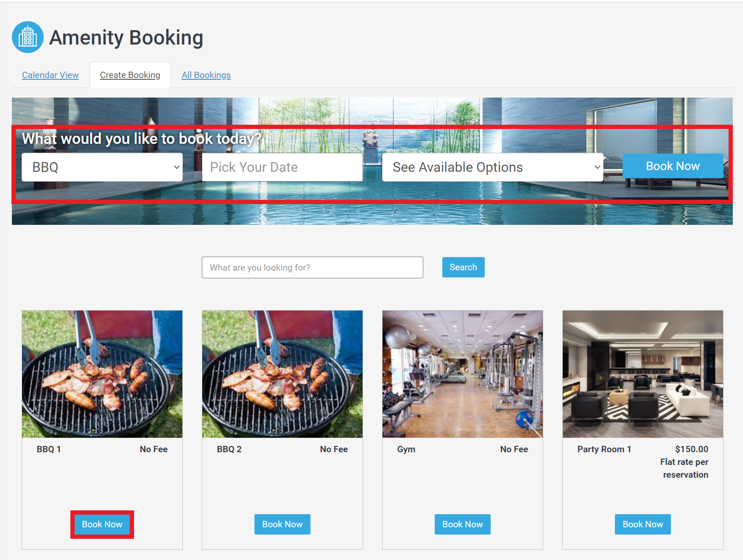This screenshot has width=743, height=560.
Task: Click the Search button
Action: tap(463, 267)
